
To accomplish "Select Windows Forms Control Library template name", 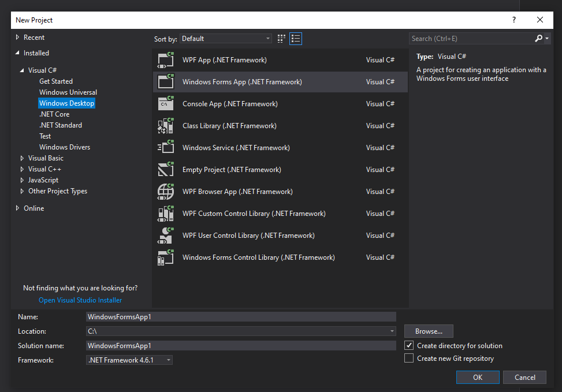I will pyautogui.click(x=258, y=257).
